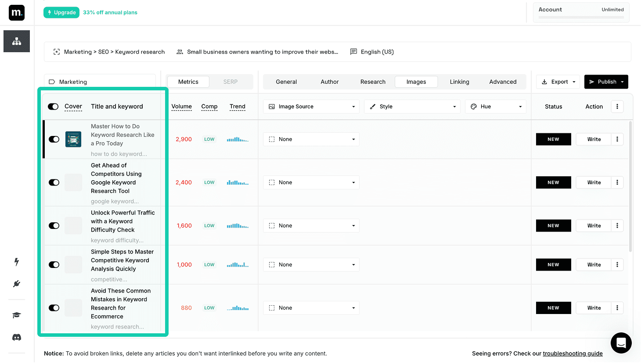The image size is (641, 364).
Task: Click the Publish button
Action: (x=606, y=82)
